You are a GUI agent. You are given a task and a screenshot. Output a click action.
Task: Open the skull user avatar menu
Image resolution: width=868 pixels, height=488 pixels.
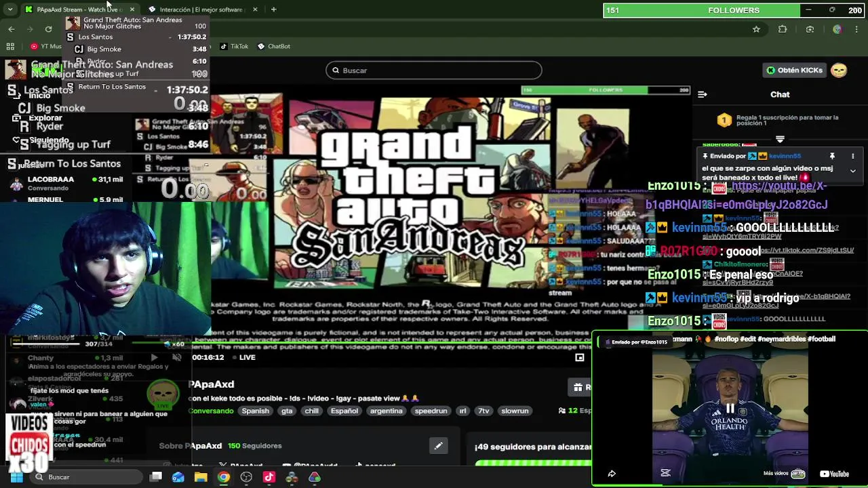pyautogui.click(x=839, y=70)
